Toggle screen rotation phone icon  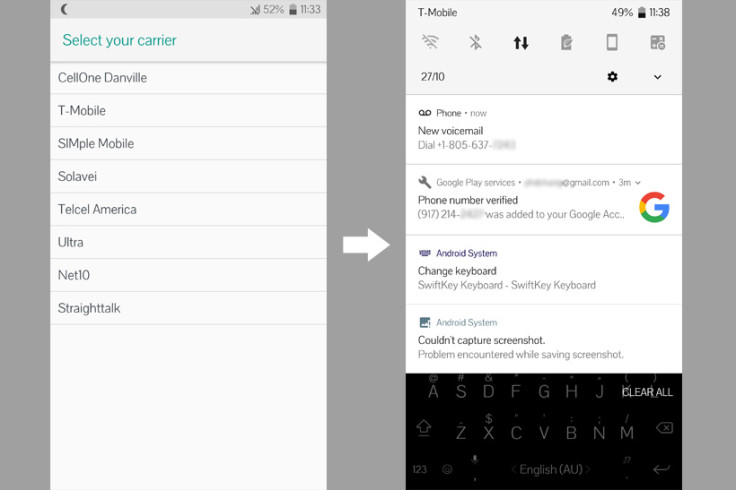612,42
